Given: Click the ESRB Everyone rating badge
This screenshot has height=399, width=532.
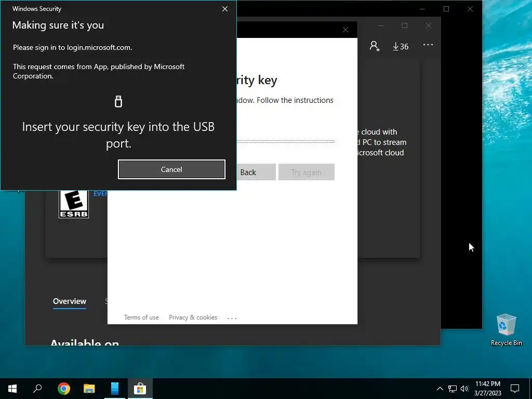Looking at the screenshot, I should point(74,204).
